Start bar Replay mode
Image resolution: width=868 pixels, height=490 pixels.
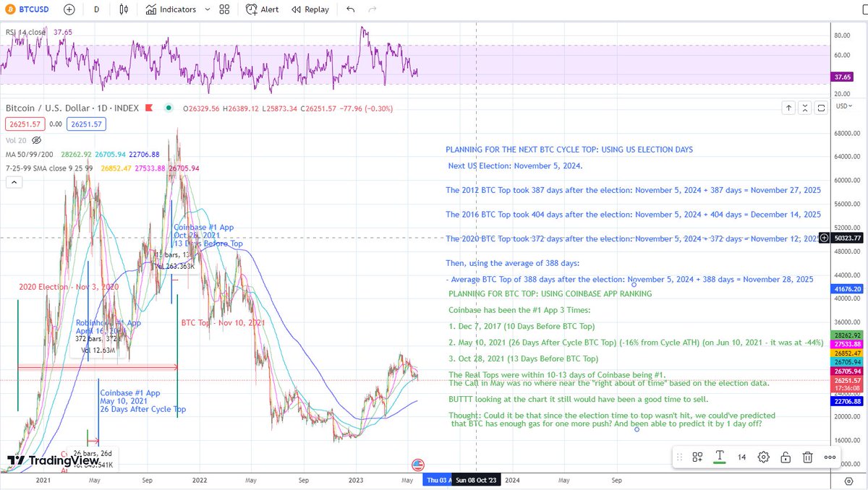(310, 9)
